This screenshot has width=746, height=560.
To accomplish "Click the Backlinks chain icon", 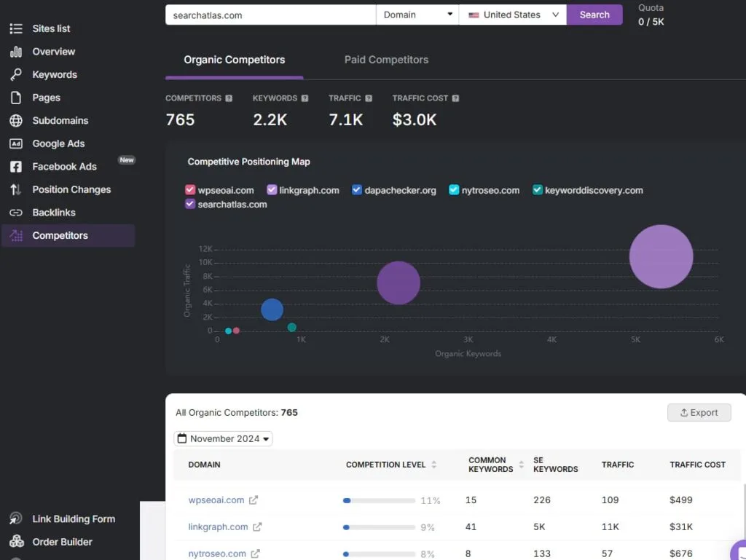I will (16, 213).
